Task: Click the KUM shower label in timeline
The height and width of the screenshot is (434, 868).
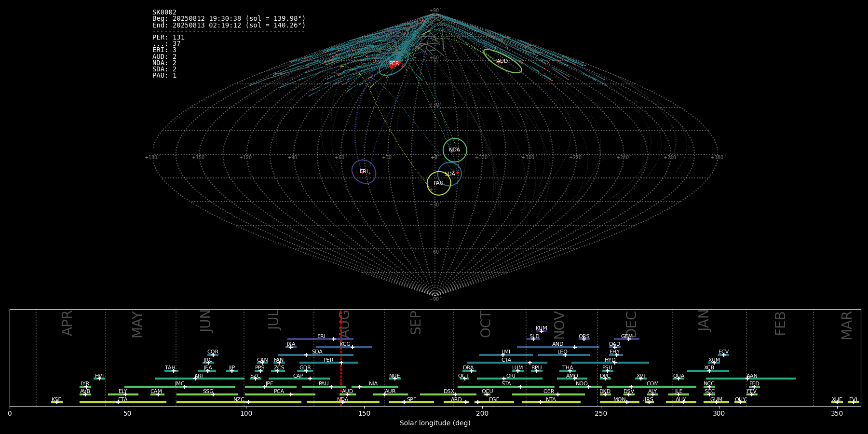Action: click(541, 328)
